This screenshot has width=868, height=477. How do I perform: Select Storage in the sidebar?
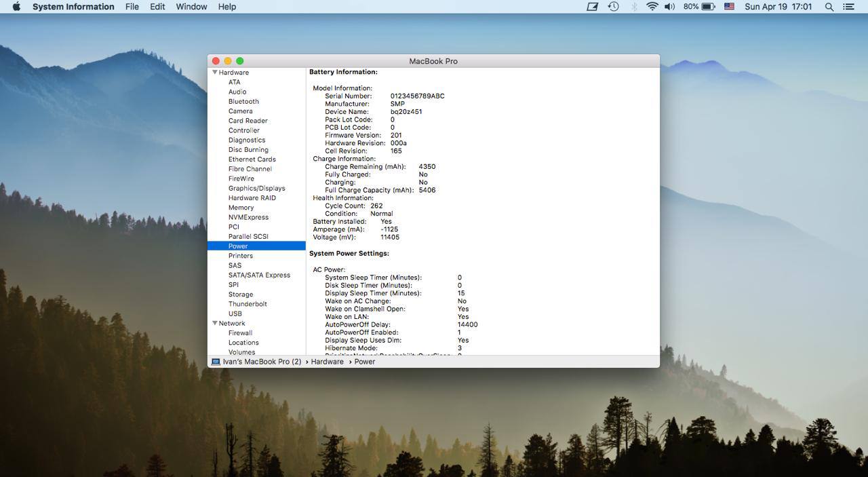(241, 294)
